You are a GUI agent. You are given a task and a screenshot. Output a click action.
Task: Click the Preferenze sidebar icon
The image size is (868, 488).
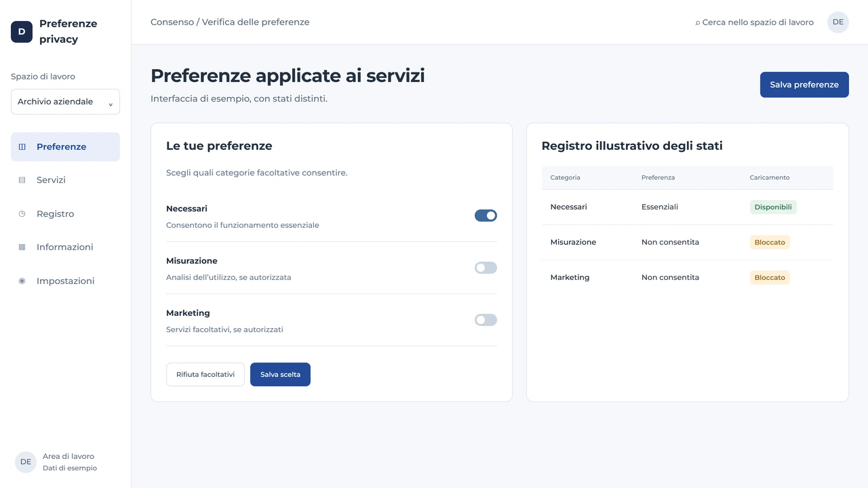click(22, 146)
